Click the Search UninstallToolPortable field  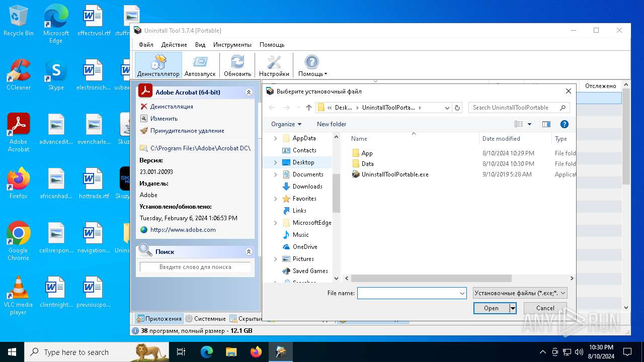tap(519, 108)
